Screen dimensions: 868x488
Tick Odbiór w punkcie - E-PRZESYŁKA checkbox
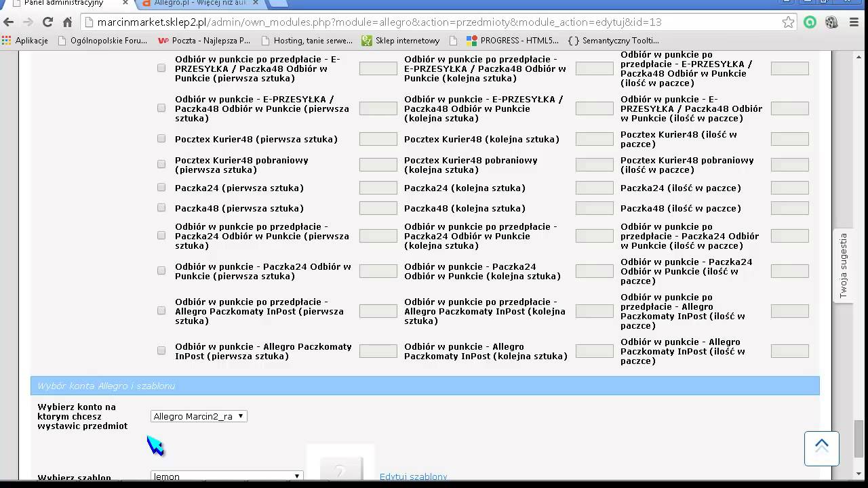(161, 108)
